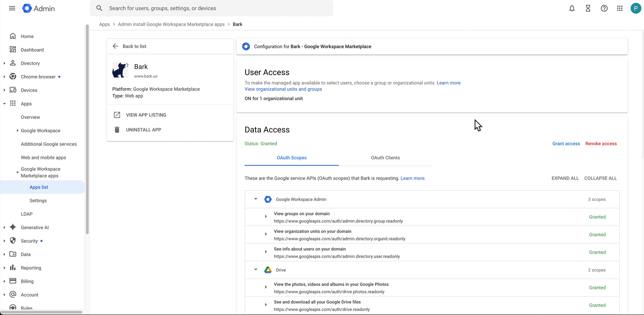The image size is (644, 315).
Task: Click the Drive logo icon
Action: coord(268,270)
